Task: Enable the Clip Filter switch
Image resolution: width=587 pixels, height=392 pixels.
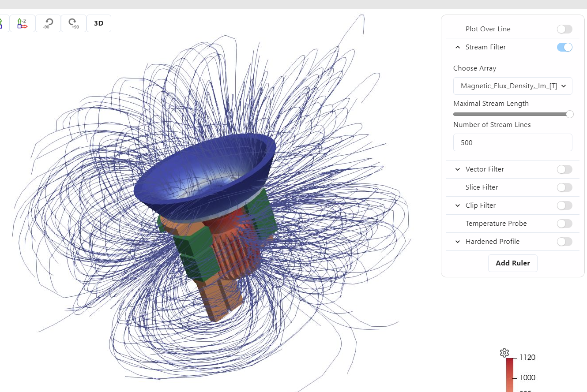Action: tap(564, 205)
